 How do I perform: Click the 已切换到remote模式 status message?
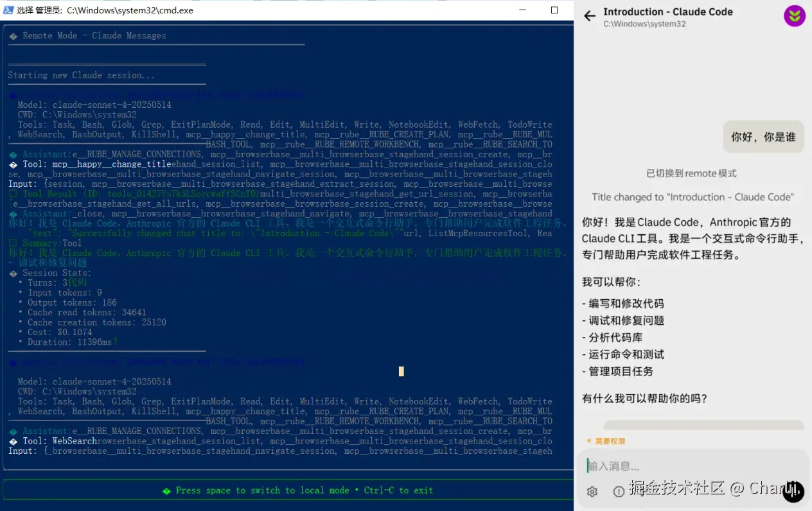point(691,173)
